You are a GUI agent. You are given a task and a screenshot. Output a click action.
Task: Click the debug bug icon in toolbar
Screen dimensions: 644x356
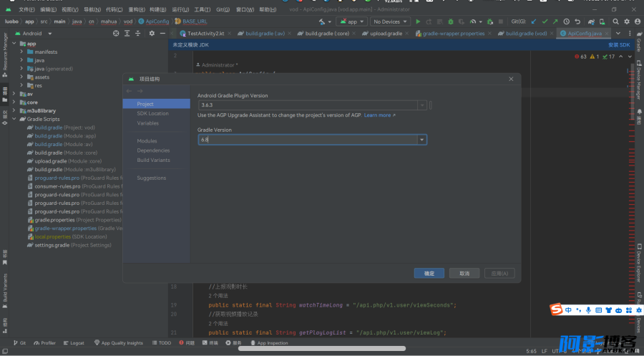(x=451, y=21)
